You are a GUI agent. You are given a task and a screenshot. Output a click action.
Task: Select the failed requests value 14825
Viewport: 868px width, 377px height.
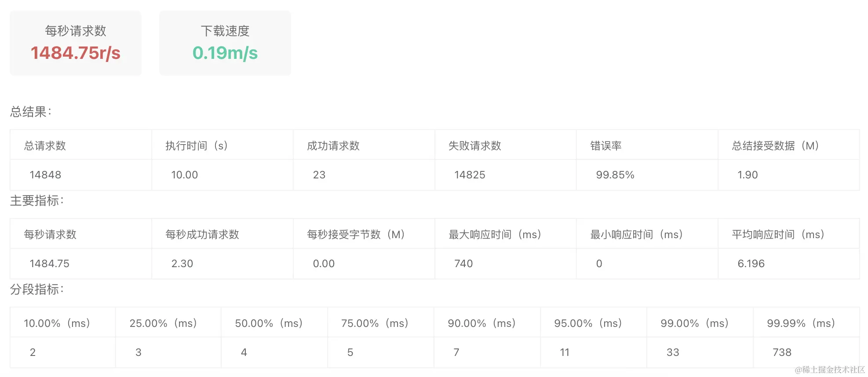470,175
